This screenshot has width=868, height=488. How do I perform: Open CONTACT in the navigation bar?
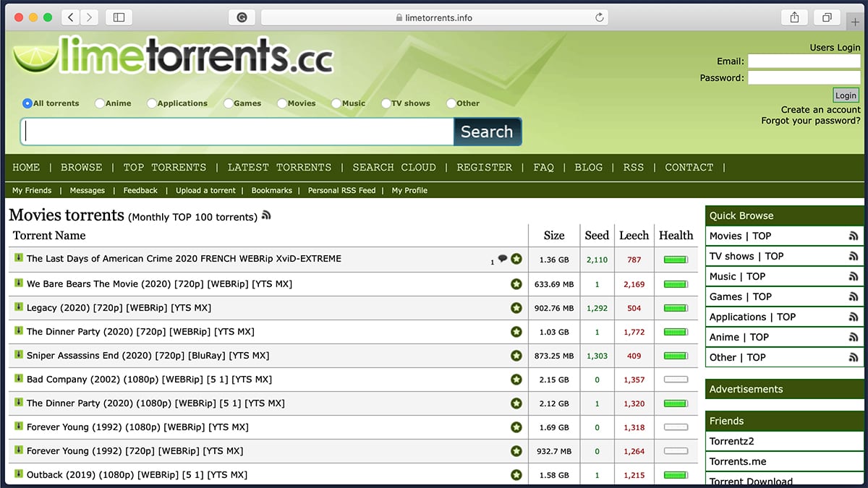(x=689, y=167)
